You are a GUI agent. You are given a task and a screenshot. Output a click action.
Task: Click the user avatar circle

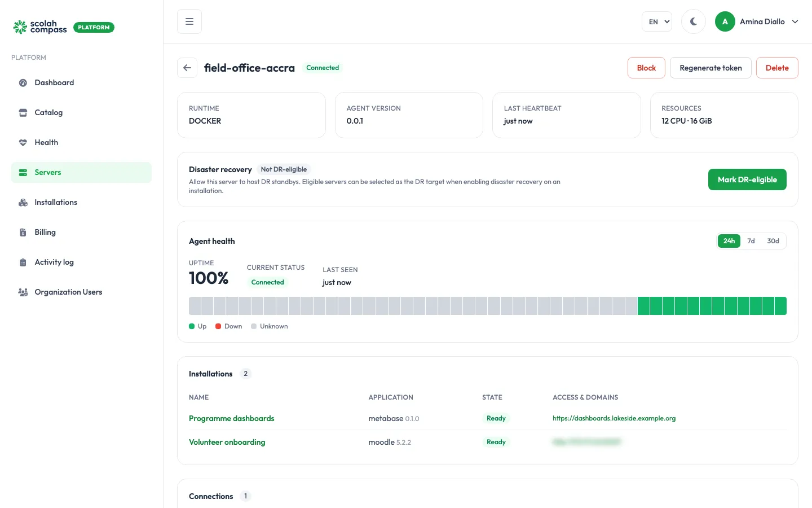pyautogui.click(x=725, y=21)
